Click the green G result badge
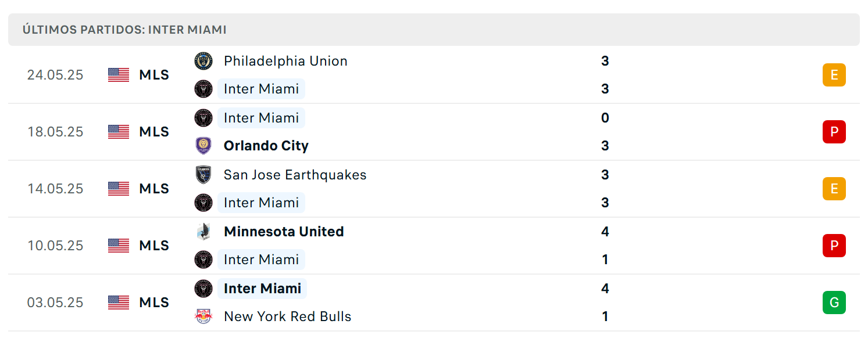The height and width of the screenshot is (342, 868). (x=834, y=303)
